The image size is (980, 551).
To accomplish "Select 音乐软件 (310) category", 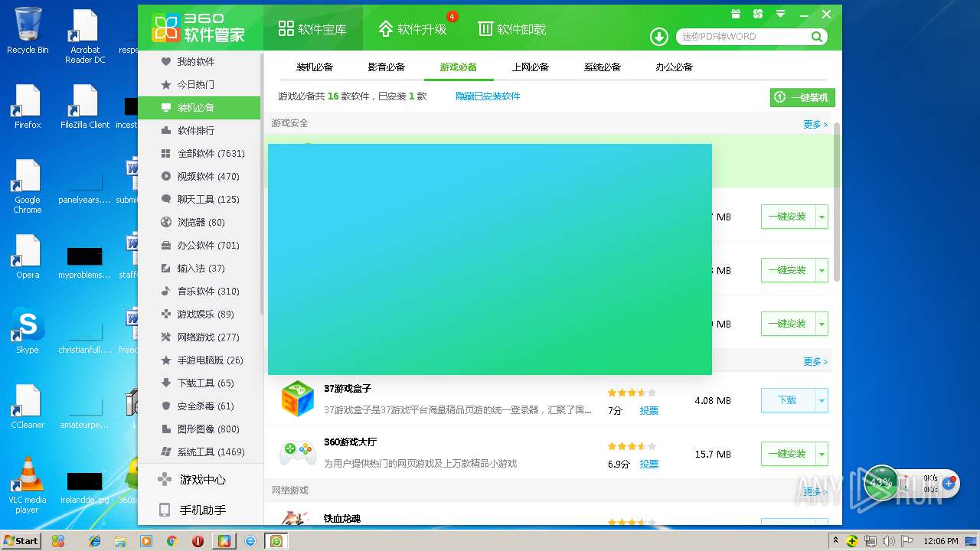I will click(x=199, y=291).
